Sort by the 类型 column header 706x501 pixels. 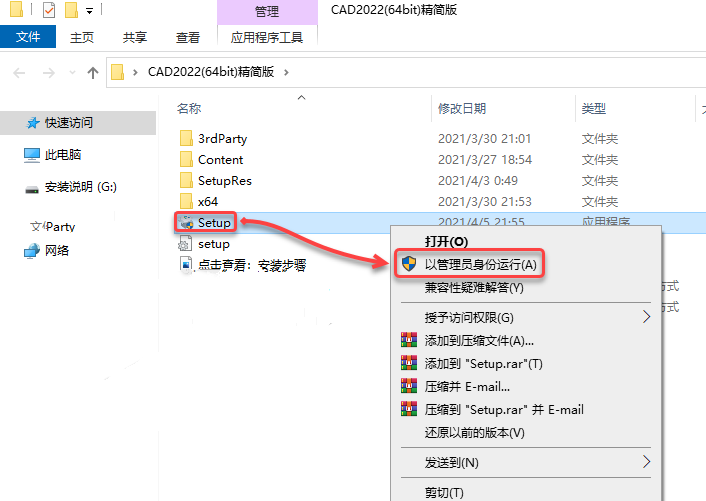coord(593,108)
